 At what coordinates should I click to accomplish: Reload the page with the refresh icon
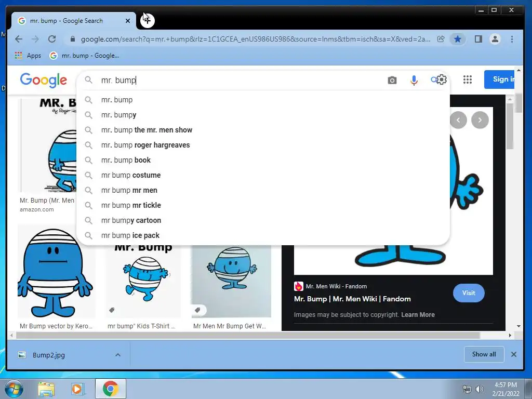tap(52, 39)
